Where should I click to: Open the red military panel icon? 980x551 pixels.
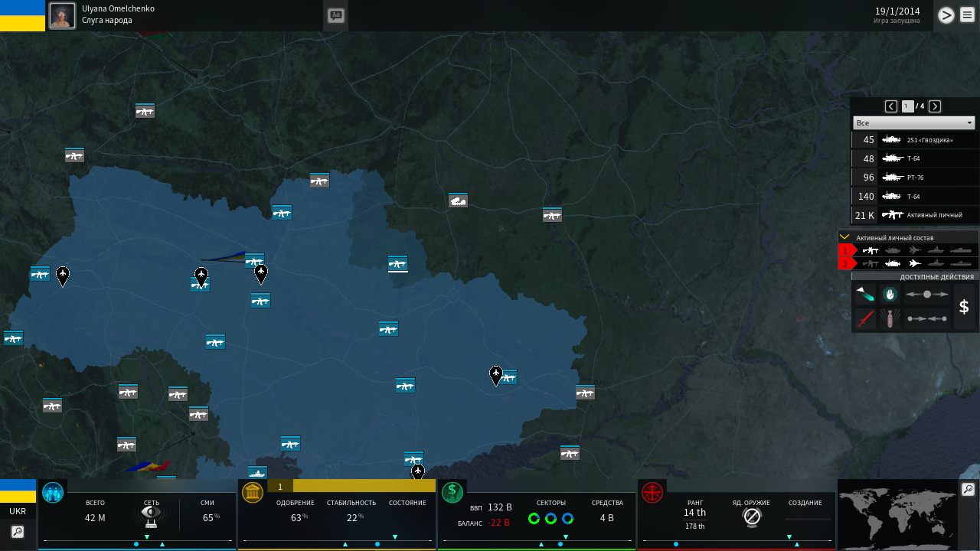652,492
